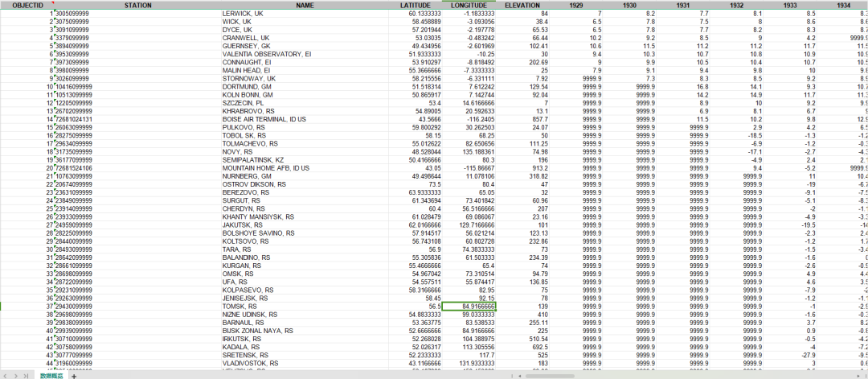
Task: Click station cell 72681024131
Action: (138, 120)
